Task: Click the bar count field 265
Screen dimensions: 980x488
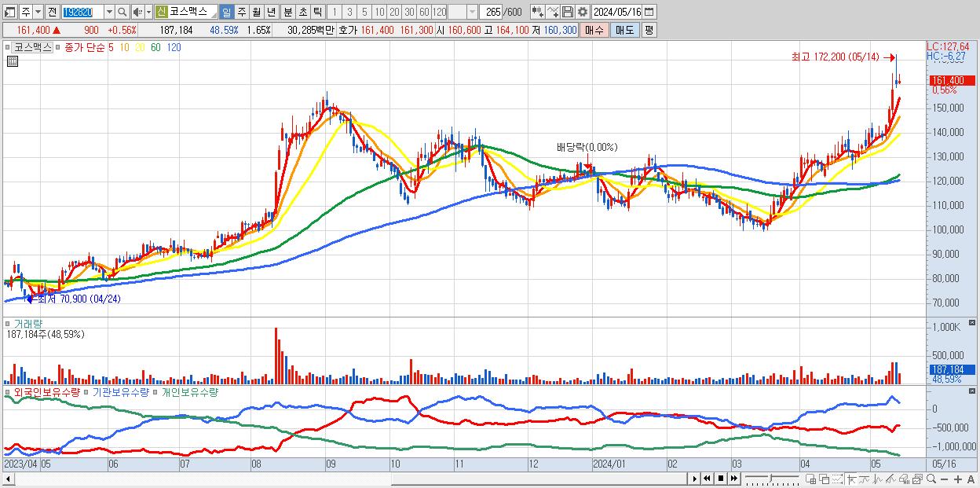Action: point(491,13)
